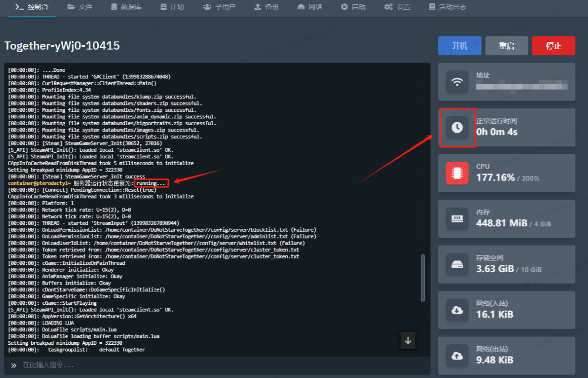Click the storage disk drive icon

click(x=457, y=264)
